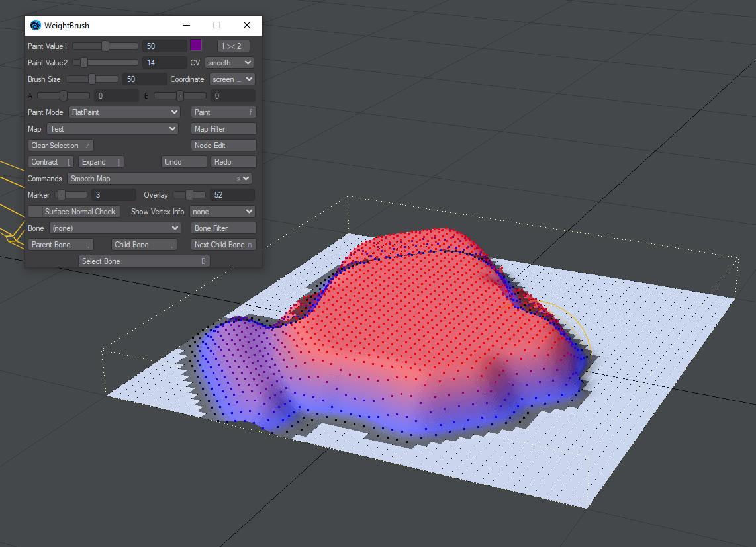Image resolution: width=756 pixels, height=547 pixels.
Task: Click the purple paint color swatch
Action: (x=195, y=45)
